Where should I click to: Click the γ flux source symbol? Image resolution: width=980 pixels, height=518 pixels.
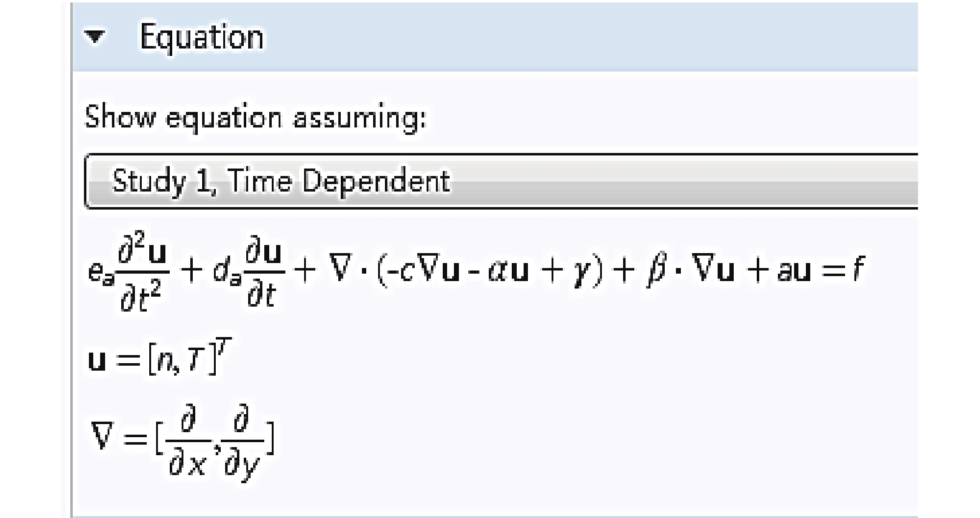point(580,274)
